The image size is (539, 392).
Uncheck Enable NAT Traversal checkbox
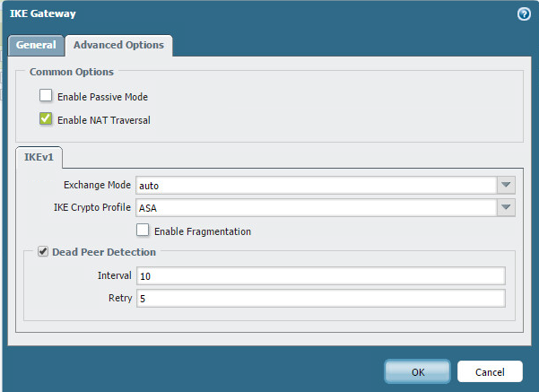pos(46,118)
